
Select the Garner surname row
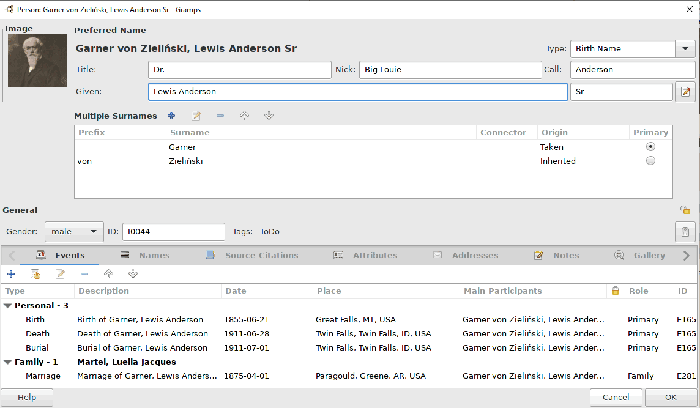point(373,147)
